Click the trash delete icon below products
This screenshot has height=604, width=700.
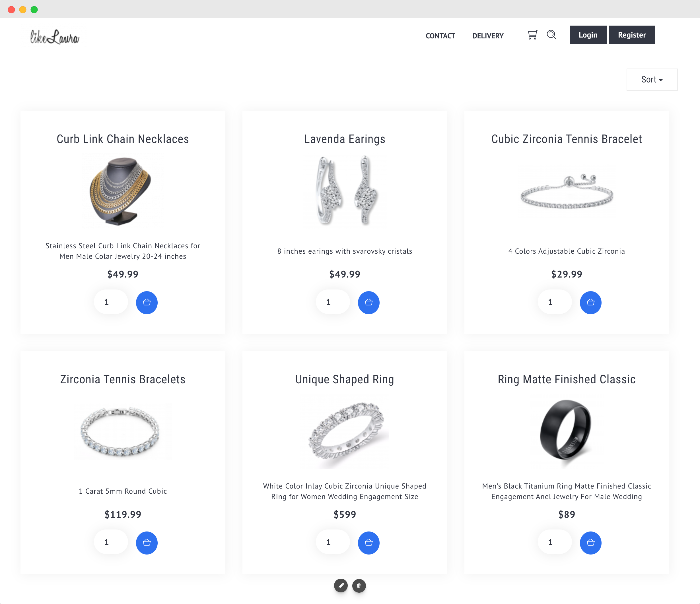point(359,586)
